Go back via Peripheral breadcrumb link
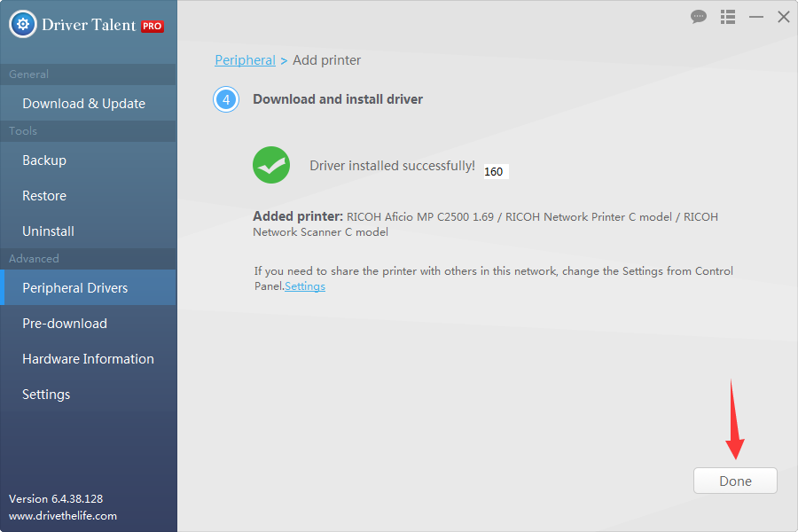The image size is (798, 532). click(245, 60)
